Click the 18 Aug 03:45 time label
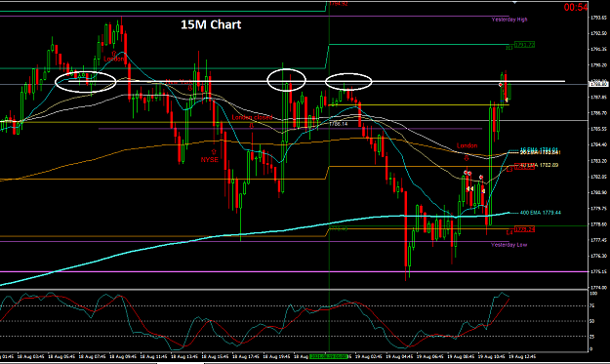610x364 pixels. 30,356
